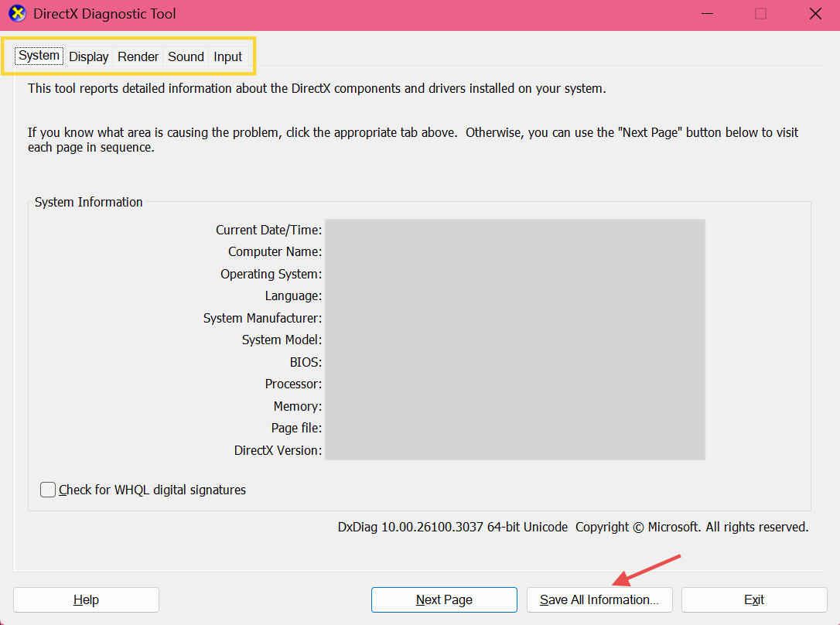This screenshot has width=840, height=625.
Task: Select the System tab
Action: (39, 56)
